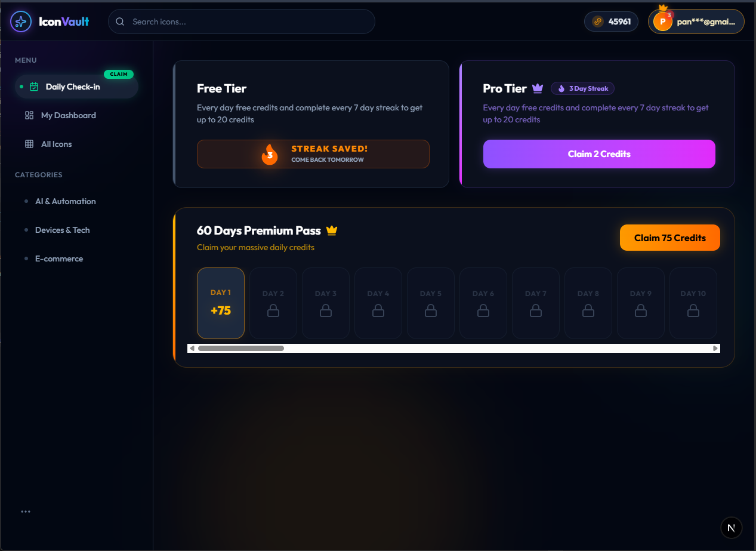The height and width of the screenshot is (551, 756).
Task: Click the Pro Tier heading
Action: click(x=505, y=88)
